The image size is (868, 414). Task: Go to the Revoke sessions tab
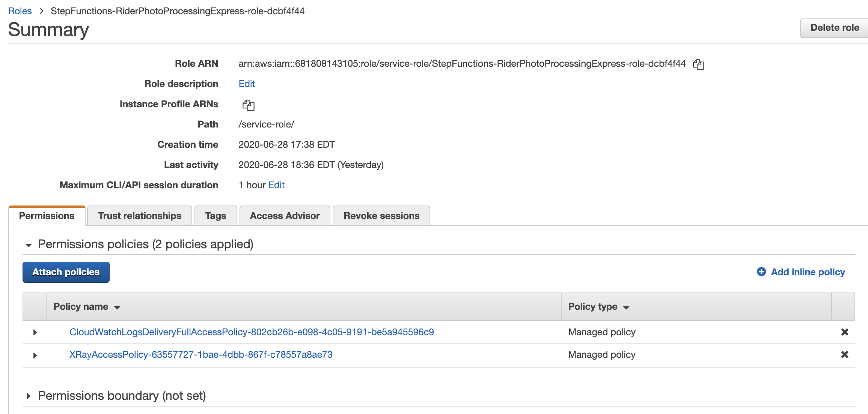click(381, 216)
